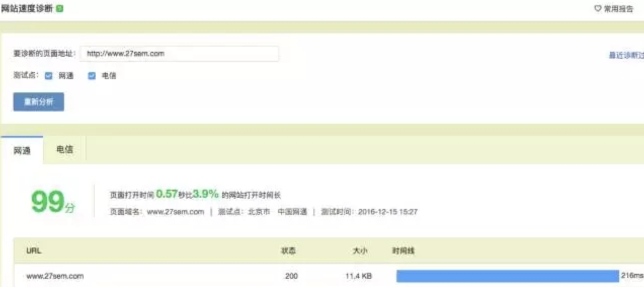The image size is (644, 287).
Task: Click the 216ms load time label
Action: tap(632, 276)
